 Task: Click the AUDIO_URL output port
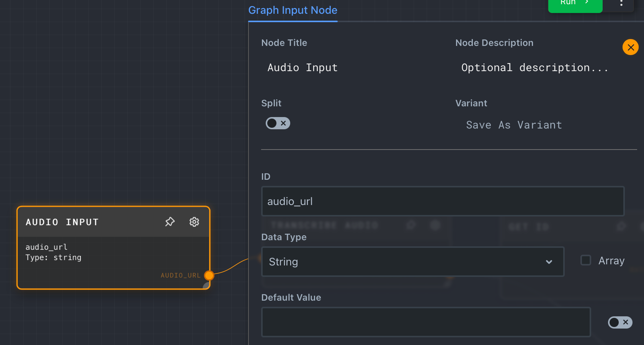click(x=209, y=275)
